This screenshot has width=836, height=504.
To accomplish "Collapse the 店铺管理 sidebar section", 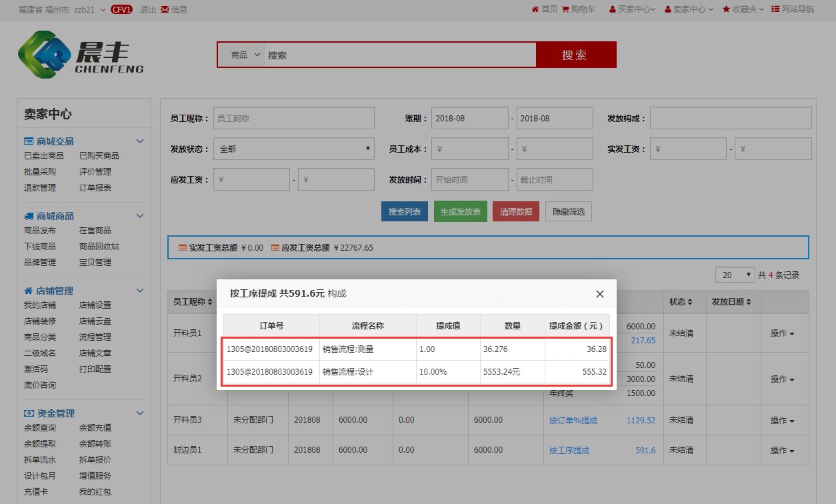I will pyautogui.click(x=140, y=291).
